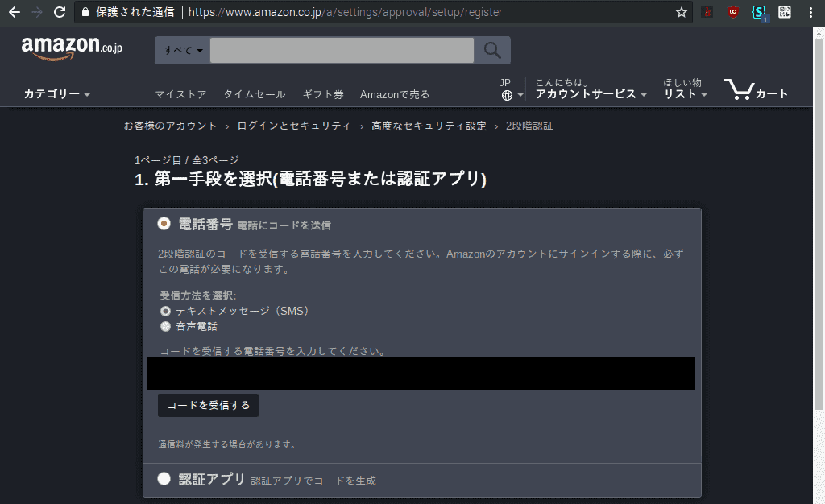Click the secure connection padlock icon
The width and height of the screenshot is (825, 504).
[x=85, y=12]
